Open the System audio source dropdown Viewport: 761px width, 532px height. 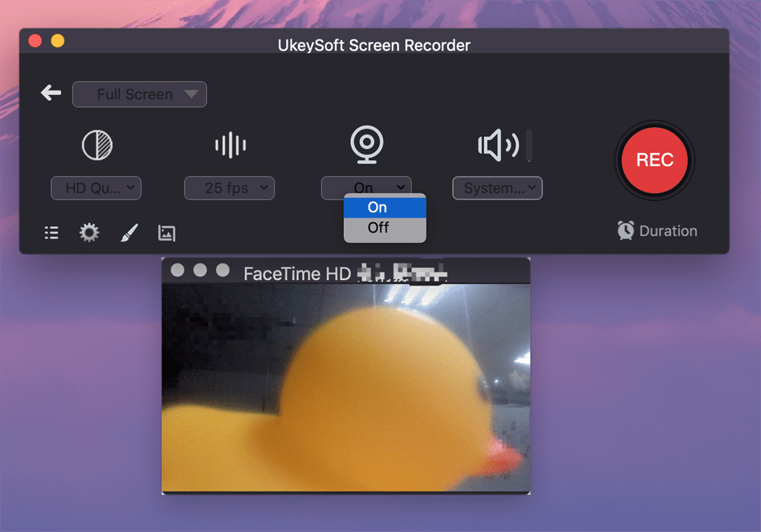pyautogui.click(x=497, y=188)
